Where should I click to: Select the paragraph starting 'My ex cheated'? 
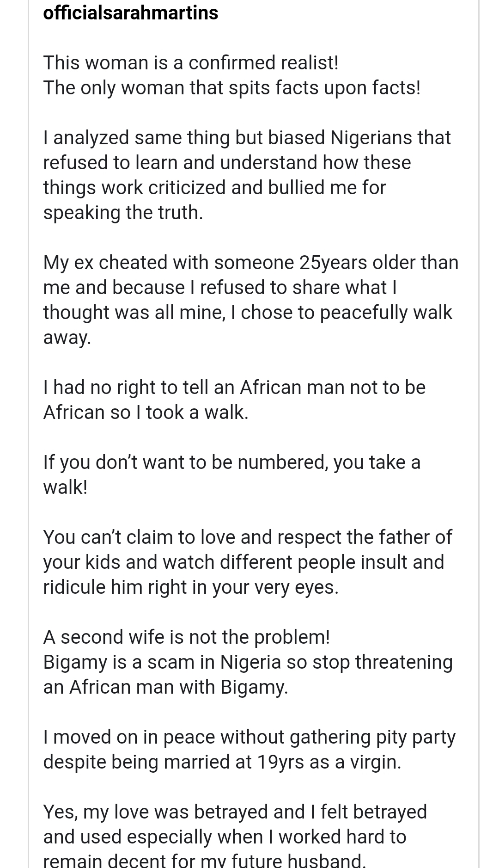[x=250, y=300]
